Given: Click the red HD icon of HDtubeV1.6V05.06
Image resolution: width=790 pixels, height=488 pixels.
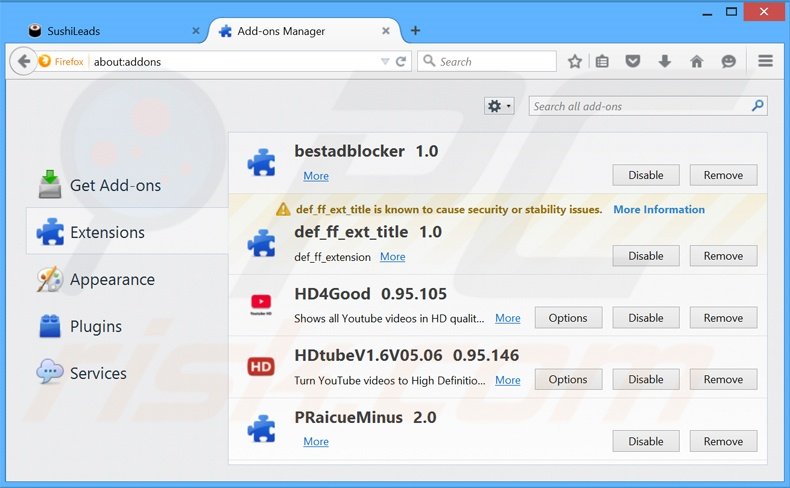Looking at the screenshot, I should (x=261, y=366).
